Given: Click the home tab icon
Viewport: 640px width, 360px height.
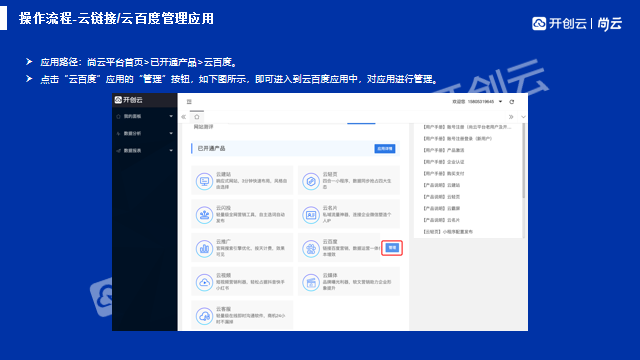Looking at the screenshot, I should click(197, 117).
